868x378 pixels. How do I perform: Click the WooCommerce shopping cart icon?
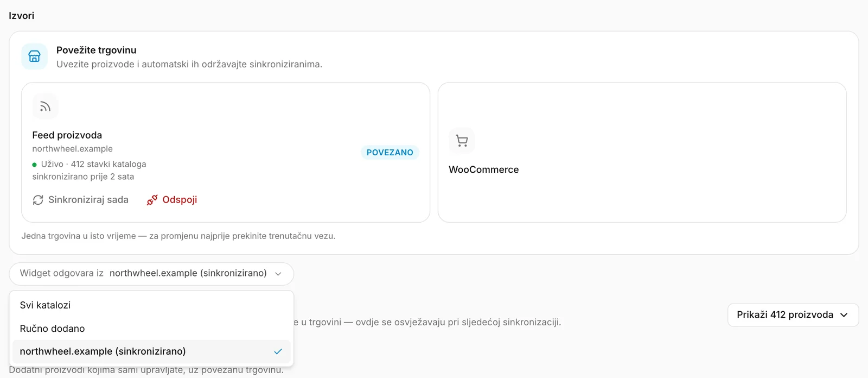[462, 141]
